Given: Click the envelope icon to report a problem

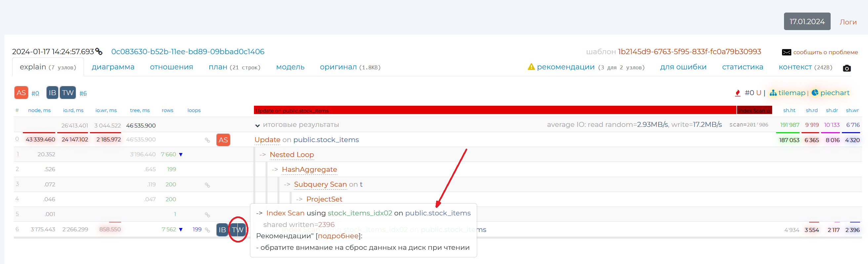Looking at the screenshot, I should pos(786,52).
